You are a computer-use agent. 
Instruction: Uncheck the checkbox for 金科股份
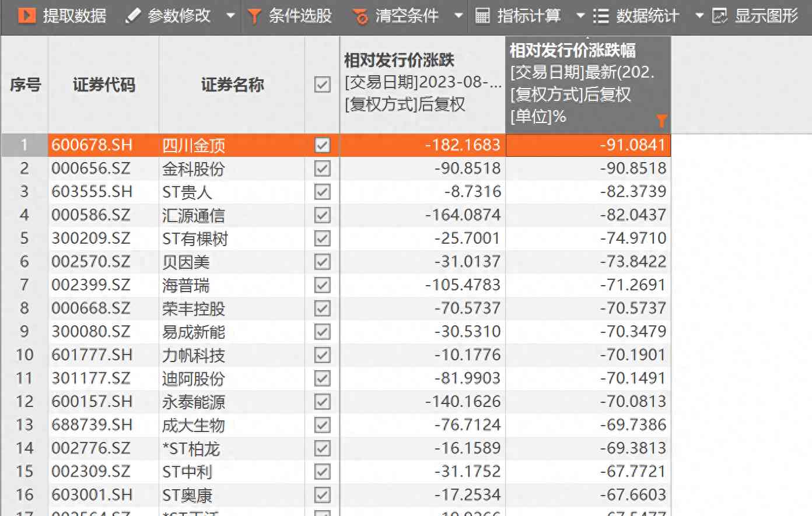[323, 169]
